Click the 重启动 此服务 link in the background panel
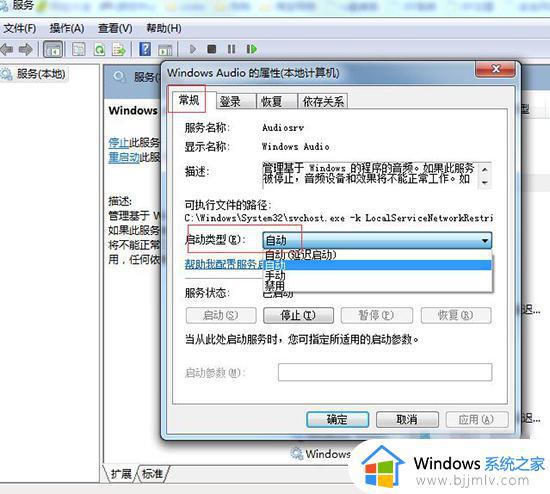Screen dimensions: 550x494 (x=124, y=157)
